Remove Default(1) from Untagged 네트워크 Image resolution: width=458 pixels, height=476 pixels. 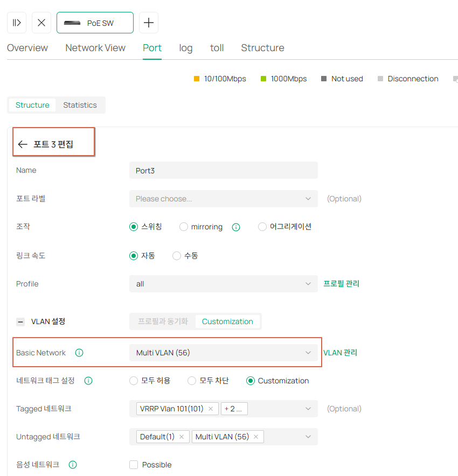182,437
